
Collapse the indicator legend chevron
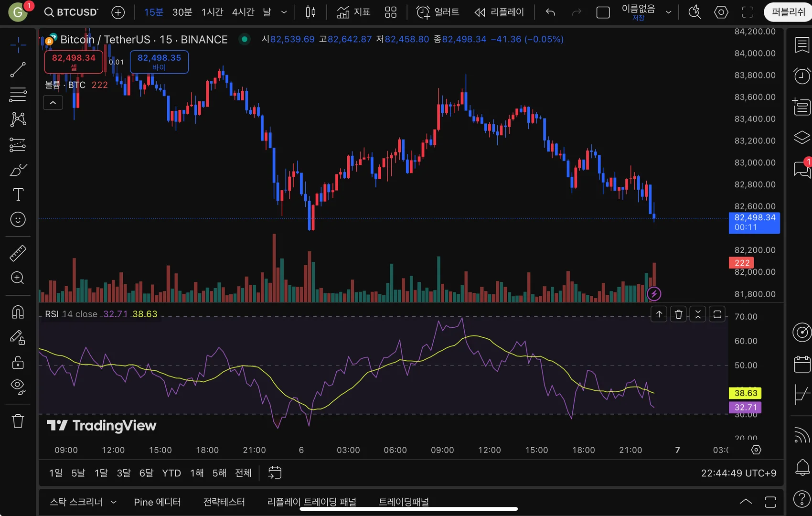click(x=53, y=103)
